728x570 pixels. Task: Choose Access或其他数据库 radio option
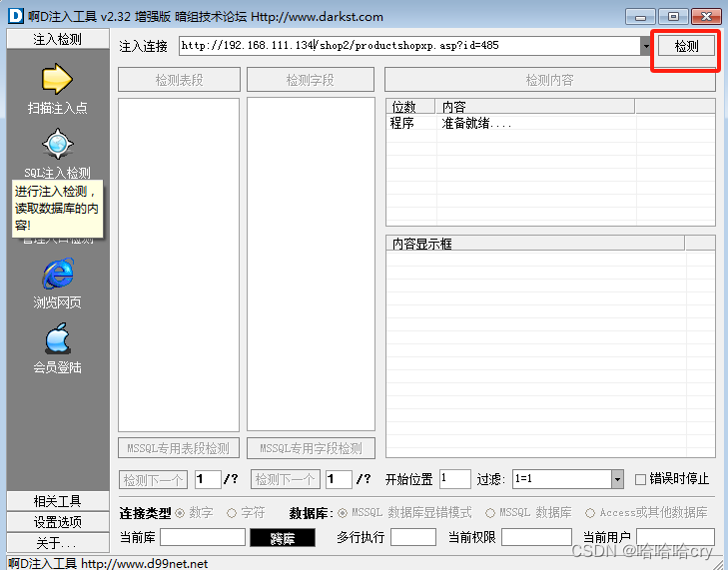click(x=590, y=513)
